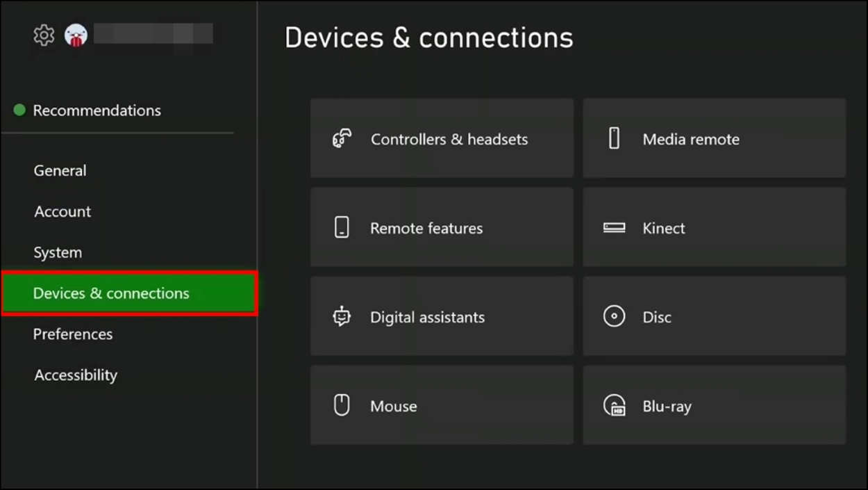
Task: Click the Blu-ray HD icon
Action: [x=614, y=405]
